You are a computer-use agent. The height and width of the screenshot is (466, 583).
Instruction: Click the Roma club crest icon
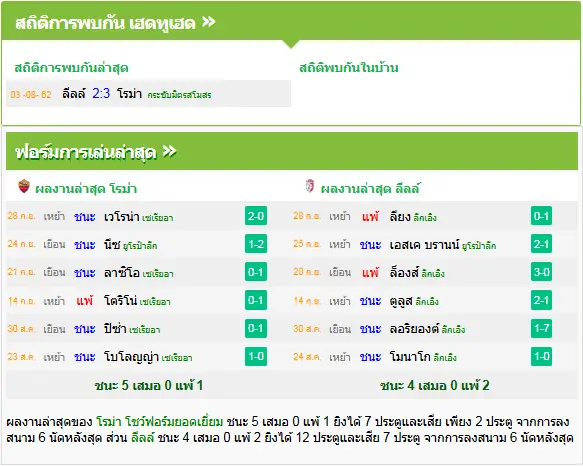click(x=24, y=186)
